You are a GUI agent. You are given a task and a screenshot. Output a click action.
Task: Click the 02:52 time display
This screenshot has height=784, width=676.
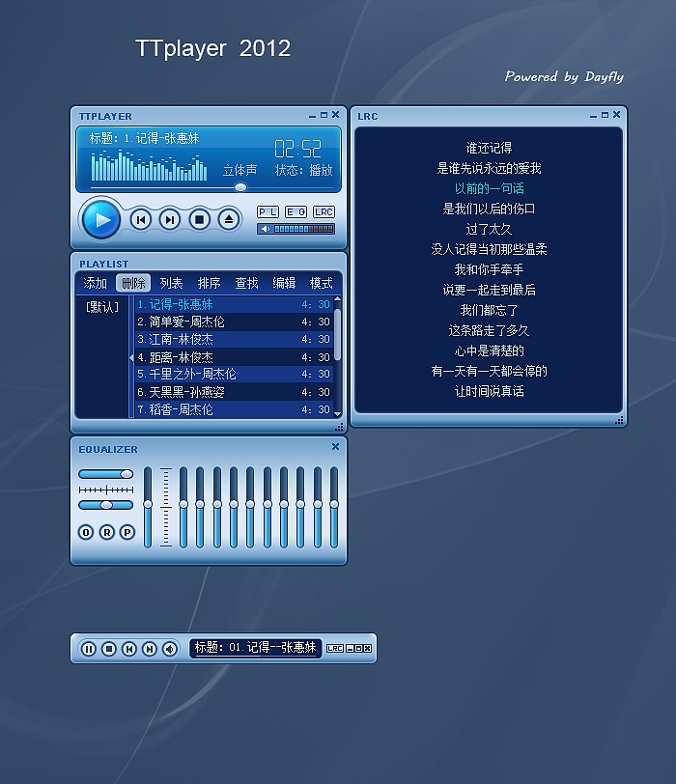click(x=297, y=149)
